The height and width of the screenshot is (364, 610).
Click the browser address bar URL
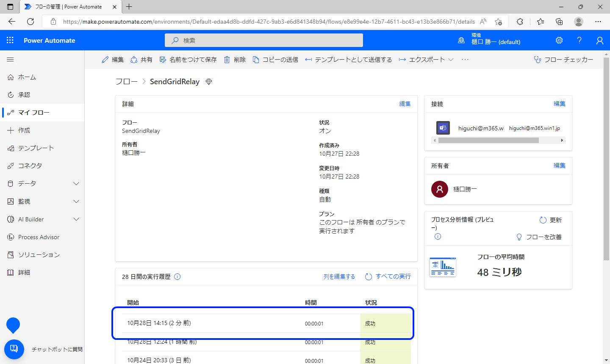point(269,22)
